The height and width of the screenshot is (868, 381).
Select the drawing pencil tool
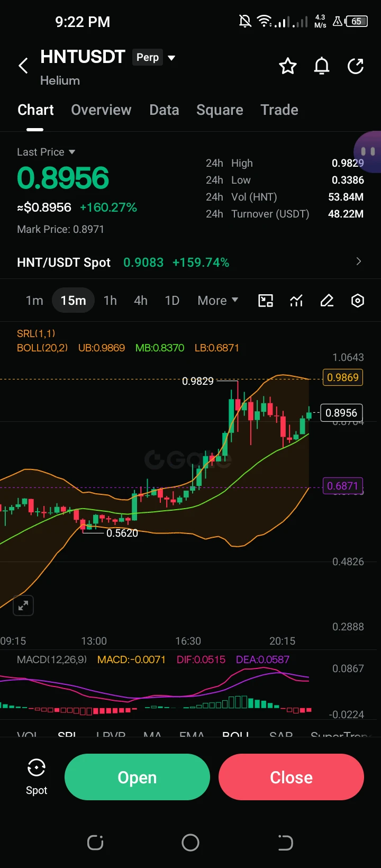327,301
